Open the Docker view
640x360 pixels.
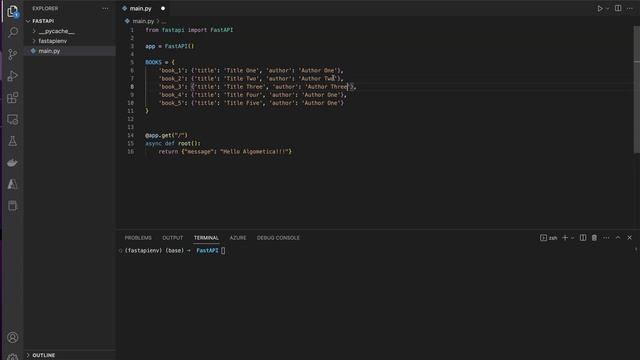13,163
